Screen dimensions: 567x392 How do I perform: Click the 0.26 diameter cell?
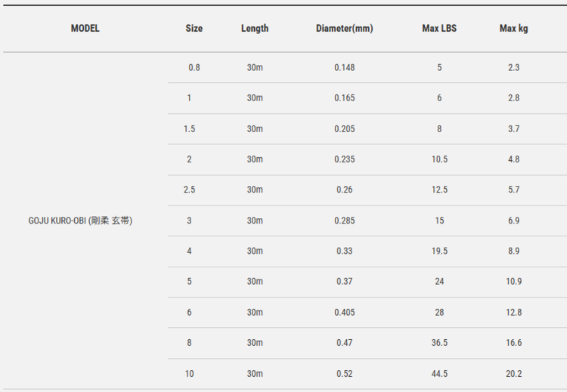coord(344,190)
